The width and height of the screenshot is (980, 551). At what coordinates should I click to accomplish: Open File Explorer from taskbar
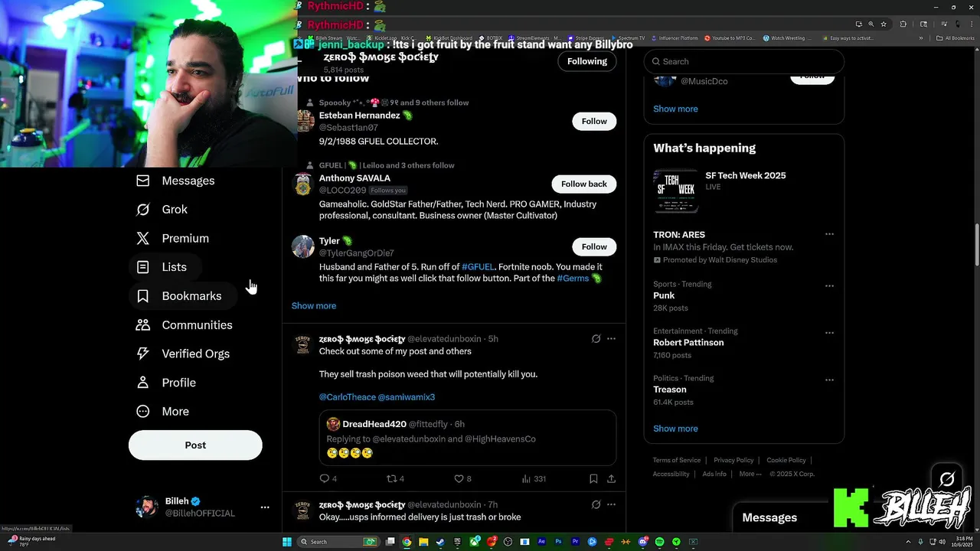(x=423, y=542)
